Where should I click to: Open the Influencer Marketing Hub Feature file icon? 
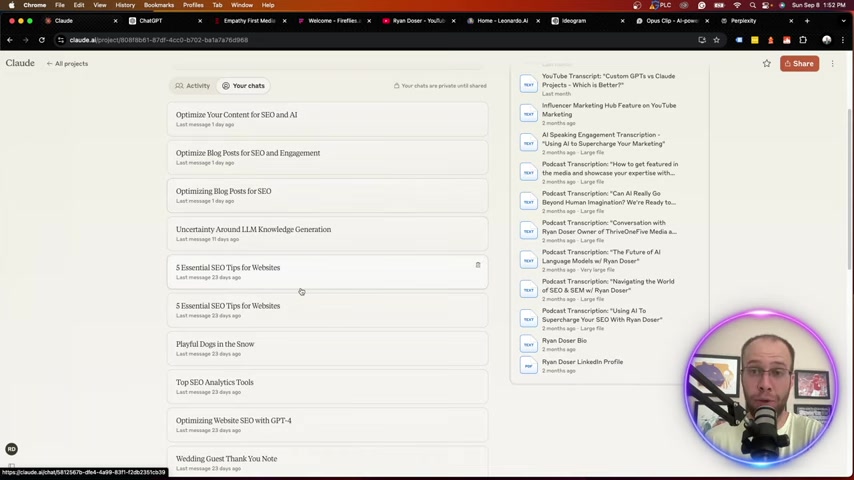(528, 114)
